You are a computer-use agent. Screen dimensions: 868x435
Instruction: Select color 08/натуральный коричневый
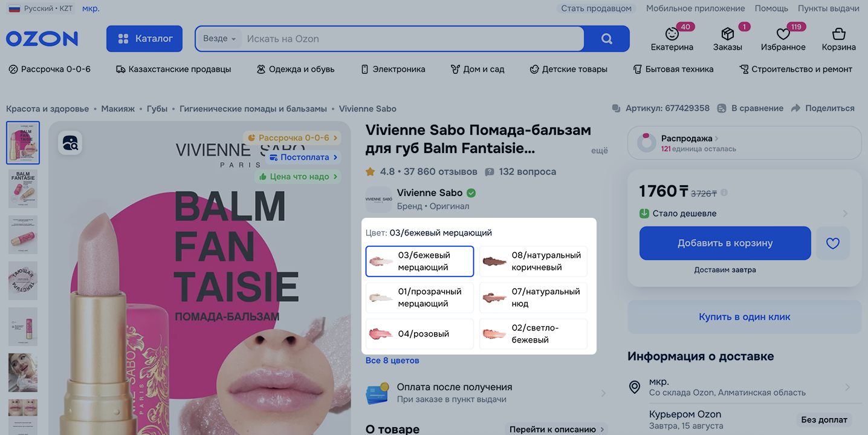[x=533, y=261]
